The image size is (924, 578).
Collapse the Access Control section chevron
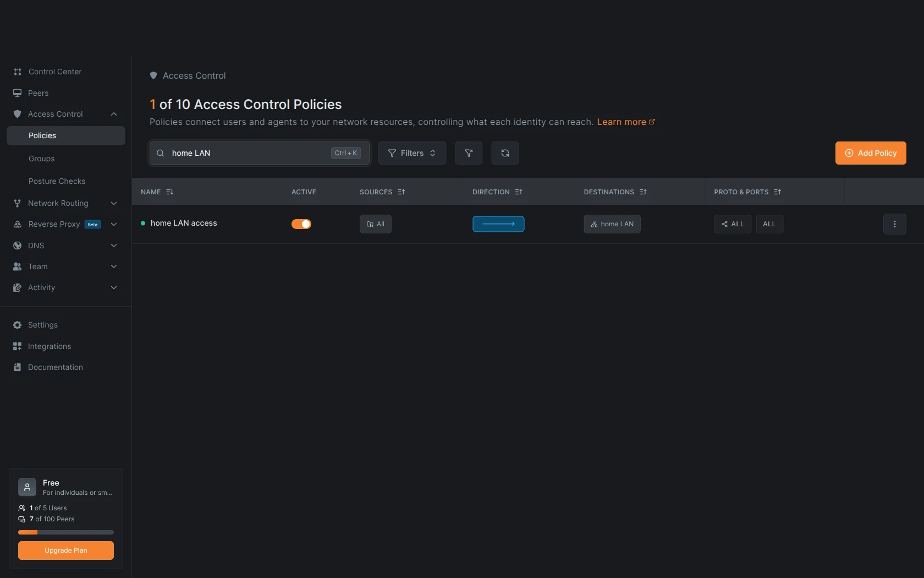tap(114, 114)
